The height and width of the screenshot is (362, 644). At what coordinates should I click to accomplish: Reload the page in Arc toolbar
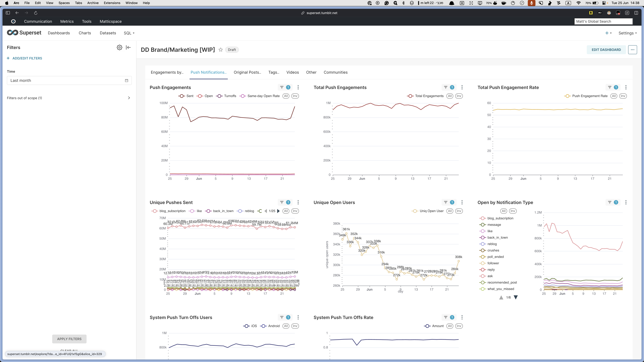(x=35, y=13)
